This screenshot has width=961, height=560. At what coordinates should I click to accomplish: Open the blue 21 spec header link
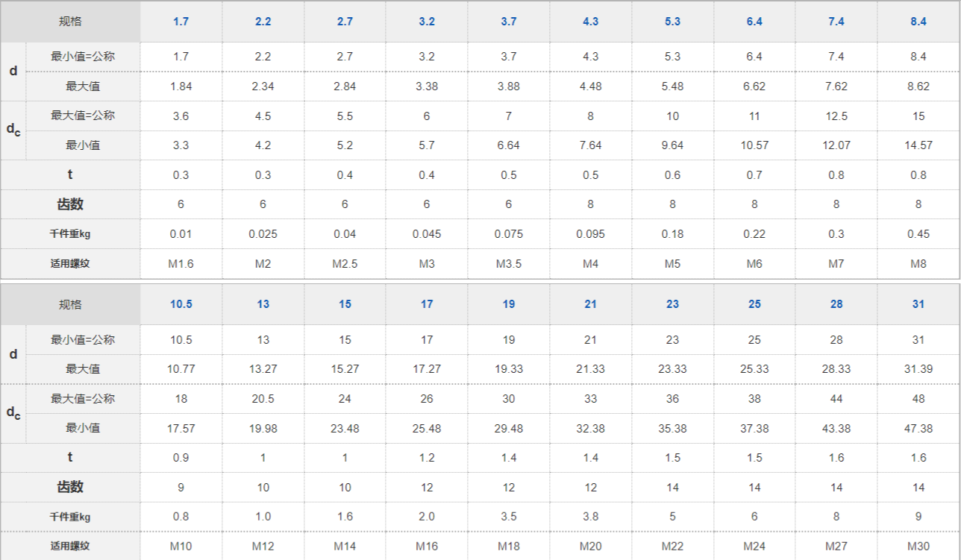click(590, 304)
